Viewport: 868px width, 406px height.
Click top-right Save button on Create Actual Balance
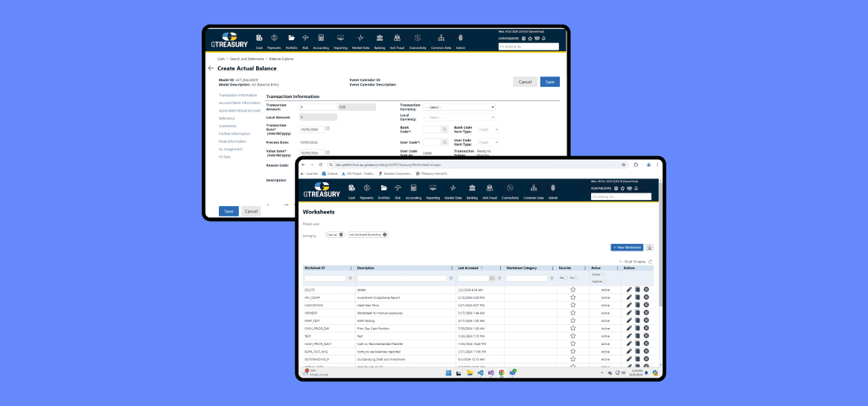coord(550,82)
